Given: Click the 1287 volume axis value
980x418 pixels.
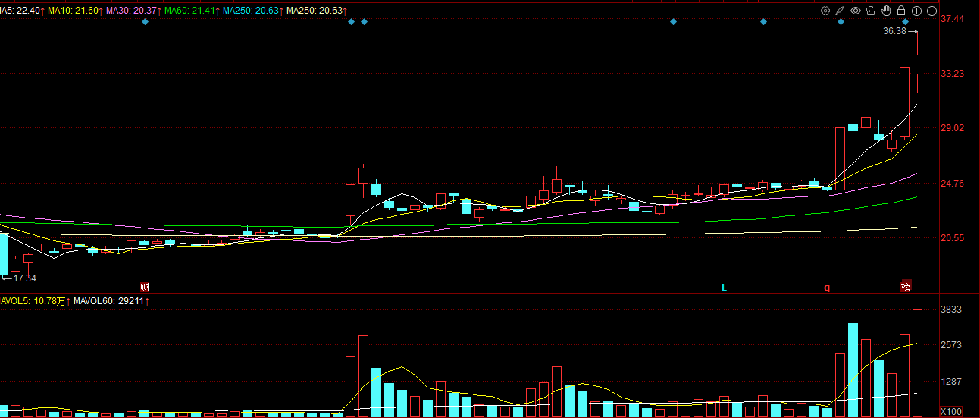Looking at the screenshot, I should tap(950, 382).
